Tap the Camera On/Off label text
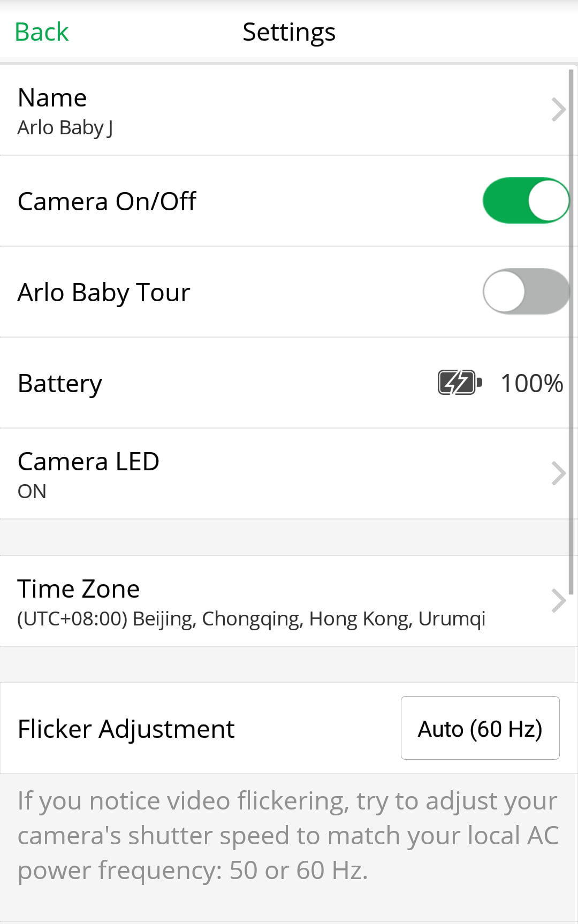Image resolution: width=578 pixels, height=924 pixels. tap(107, 202)
